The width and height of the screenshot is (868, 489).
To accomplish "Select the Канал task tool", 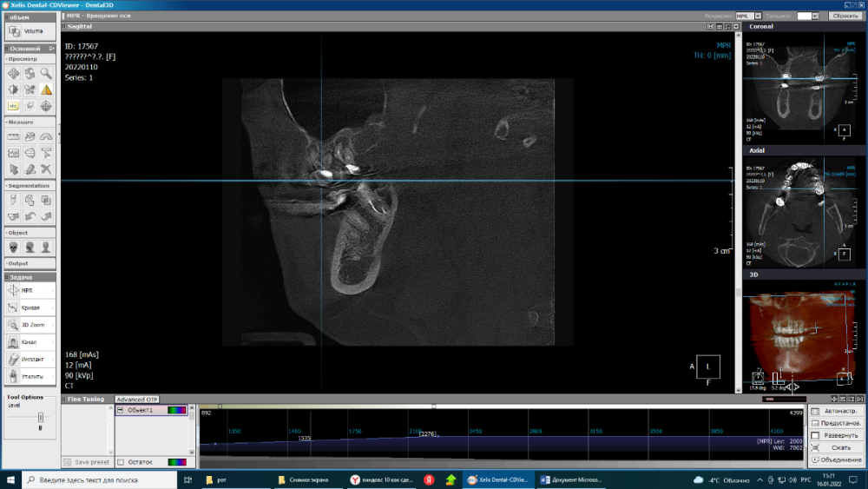I will pyautogui.click(x=29, y=341).
